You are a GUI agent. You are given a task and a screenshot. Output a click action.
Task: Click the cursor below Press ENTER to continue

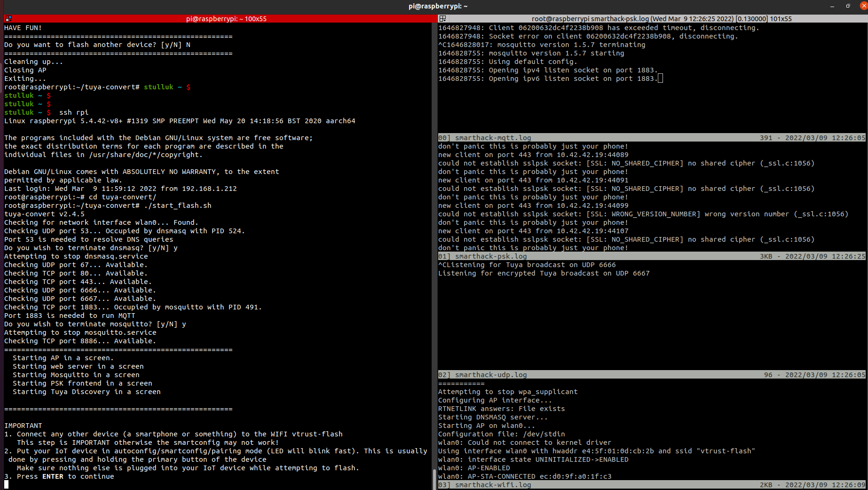tap(7, 484)
